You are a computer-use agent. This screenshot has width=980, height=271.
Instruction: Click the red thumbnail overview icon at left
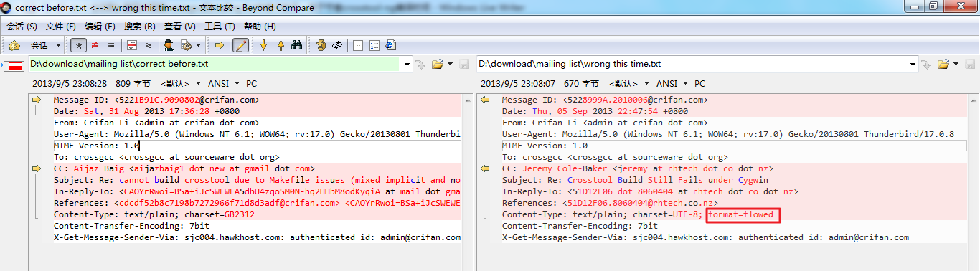coord(13,66)
